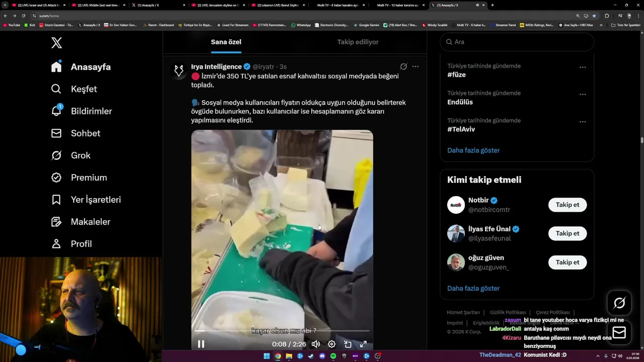The image size is (644, 362).
Task: Open Windows Start button
Action: click(x=267, y=356)
